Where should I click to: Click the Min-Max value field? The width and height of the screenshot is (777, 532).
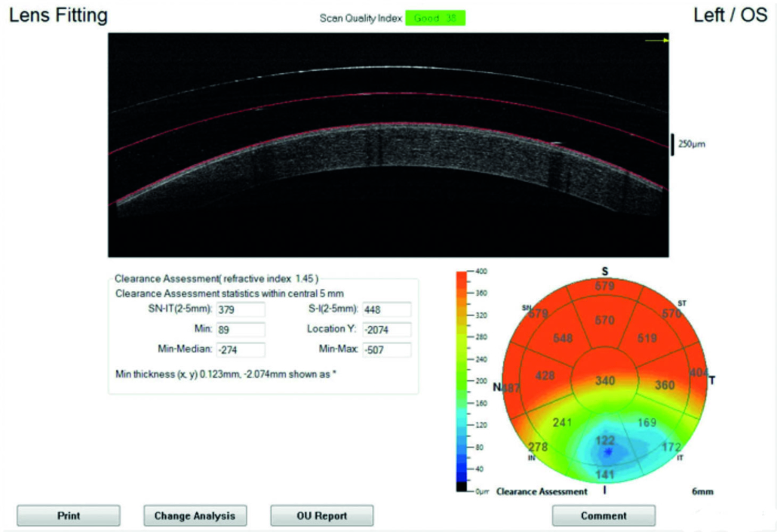386,349
